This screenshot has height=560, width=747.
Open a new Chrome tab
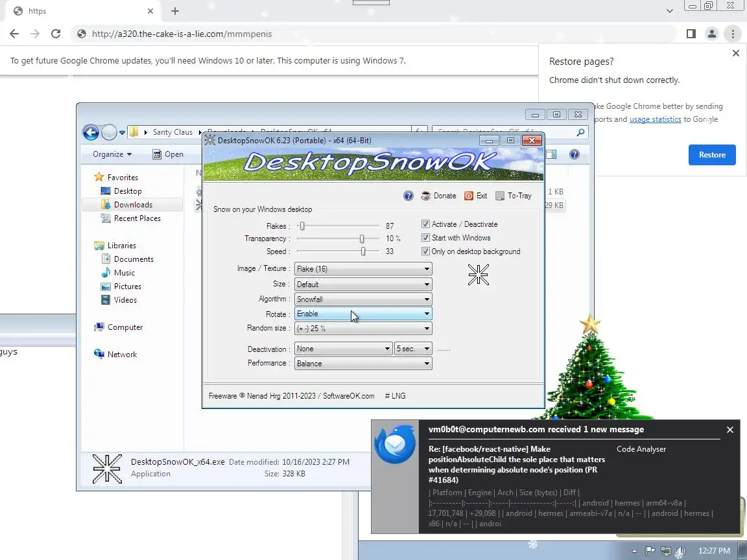[175, 11]
